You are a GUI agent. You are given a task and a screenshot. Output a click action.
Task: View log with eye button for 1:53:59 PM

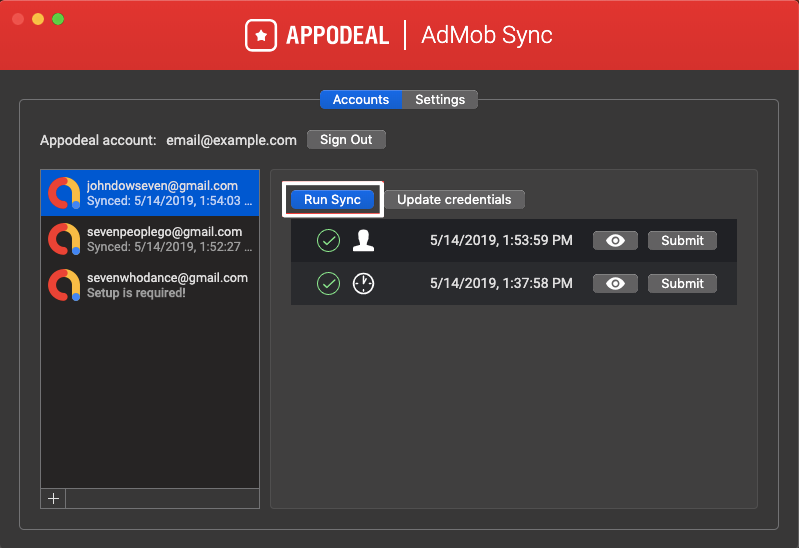coord(616,241)
